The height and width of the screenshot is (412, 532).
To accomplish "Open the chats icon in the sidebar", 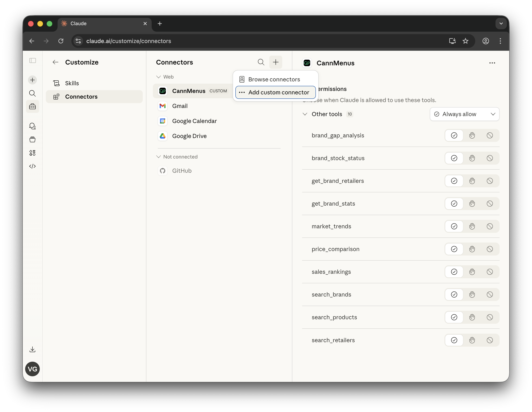I will [x=32, y=126].
